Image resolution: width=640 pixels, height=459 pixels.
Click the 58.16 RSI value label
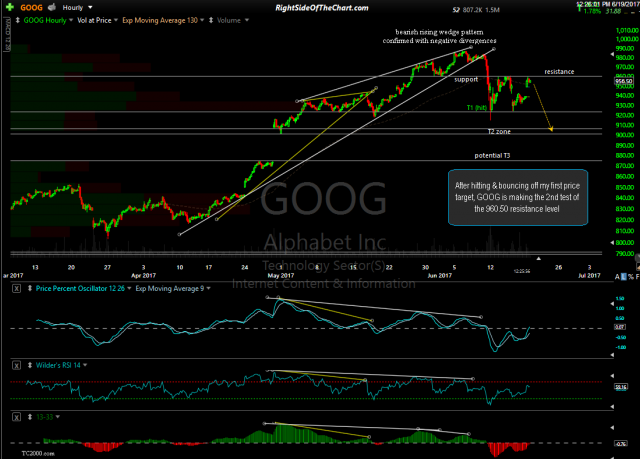click(621, 387)
